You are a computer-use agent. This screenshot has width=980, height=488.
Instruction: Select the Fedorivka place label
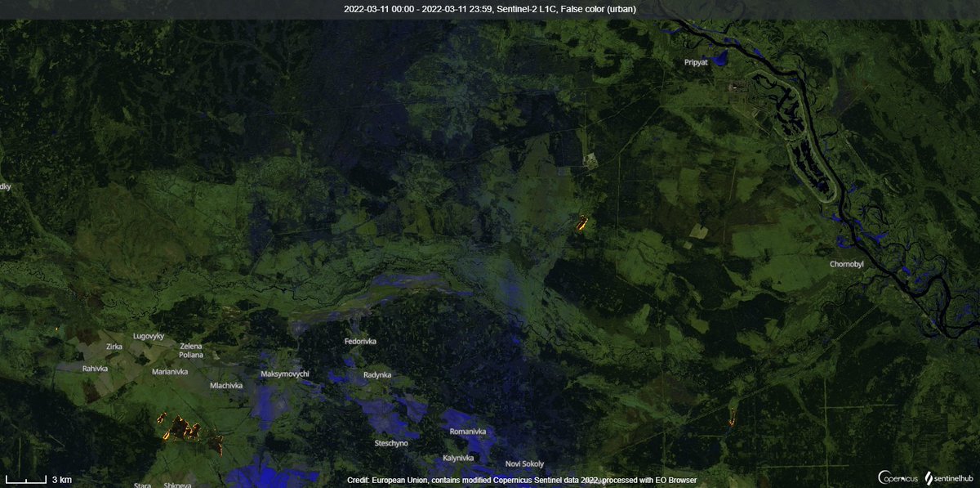pos(360,341)
